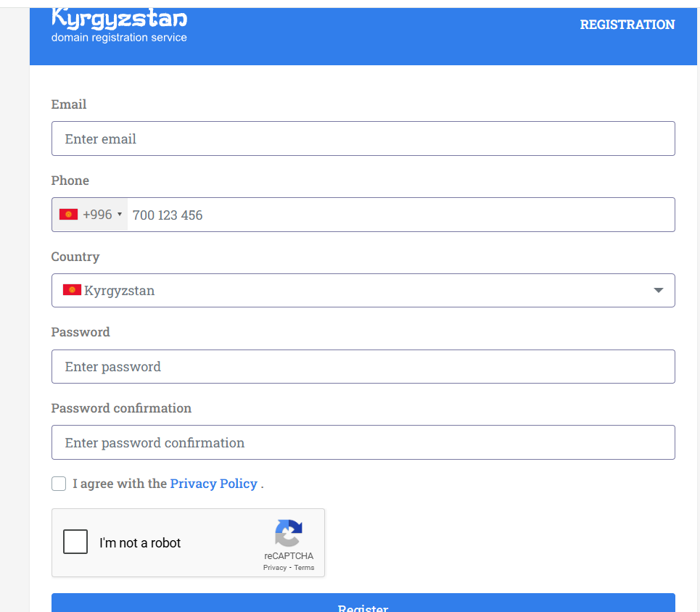The image size is (700, 612).
Task: Click the I'm not a robot label
Action: [x=140, y=543]
